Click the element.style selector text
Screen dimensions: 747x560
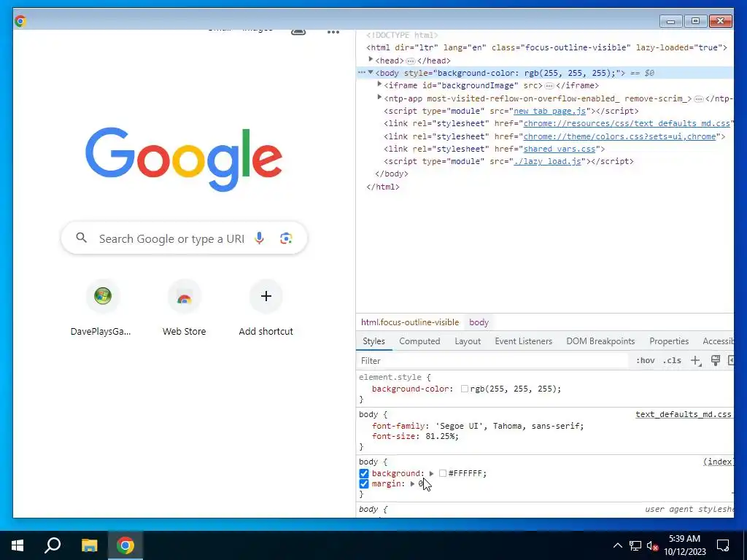click(390, 377)
